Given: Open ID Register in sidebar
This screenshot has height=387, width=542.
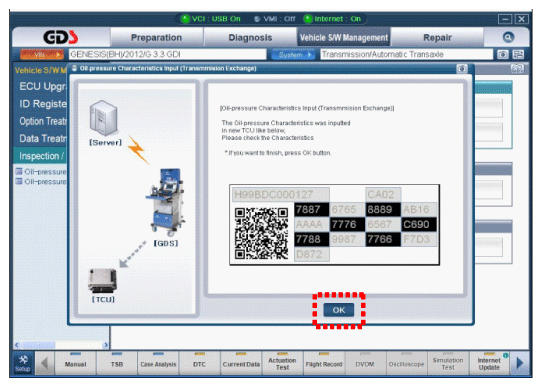Looking at the screenshot, I should [42, 104].
